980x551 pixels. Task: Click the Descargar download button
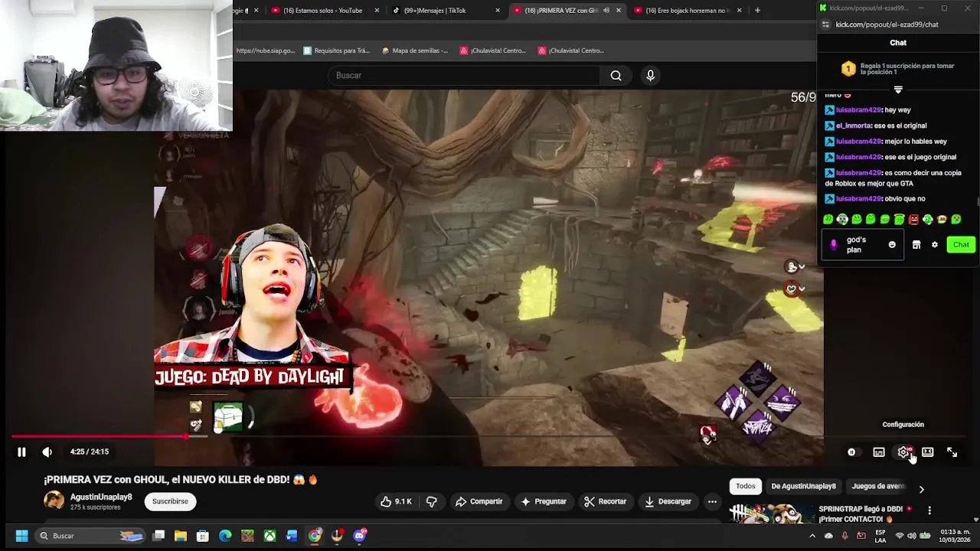click(x=668, y=501)
